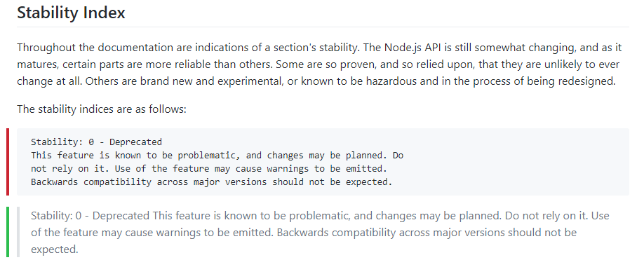Click the green addition marker bar

click(8, 232)
